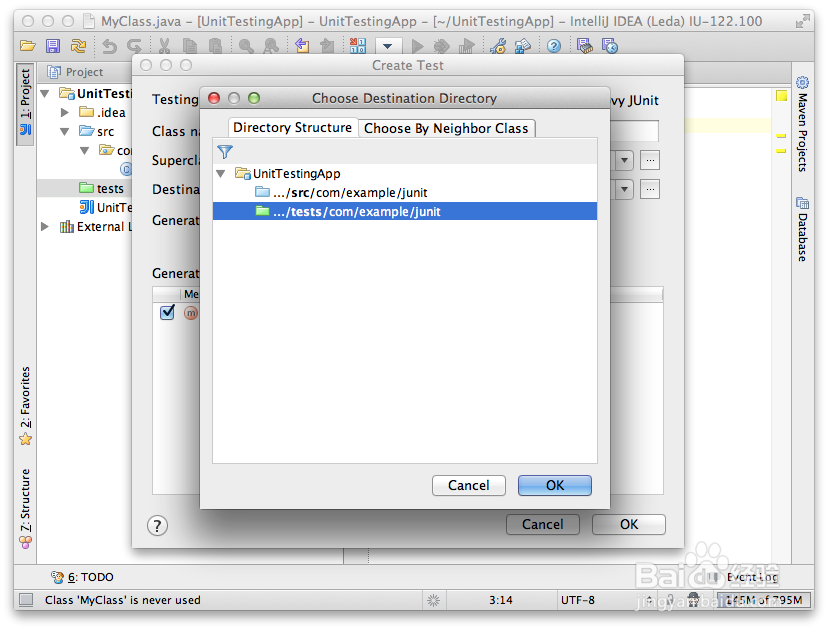
Task: Open the Project Structure toolbar icon
Action: pos(524,45)
